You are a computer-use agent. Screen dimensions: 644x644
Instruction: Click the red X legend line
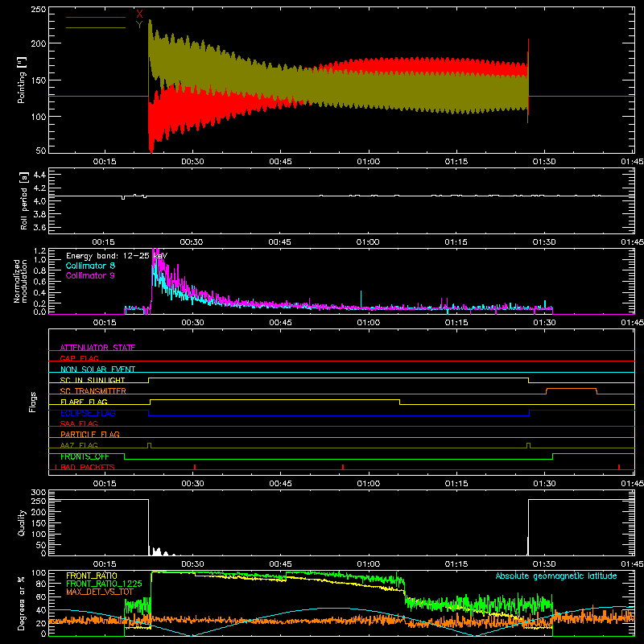pos(96,17)
